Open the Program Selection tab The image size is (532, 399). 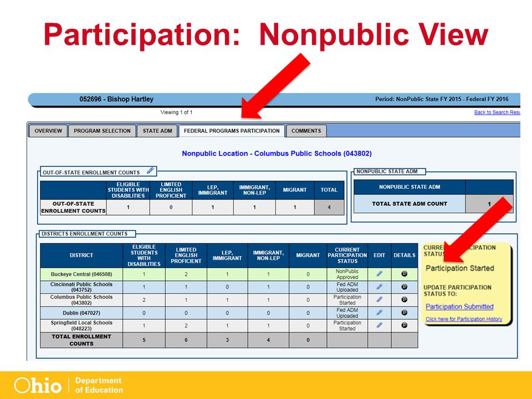(x=102, y=131)
